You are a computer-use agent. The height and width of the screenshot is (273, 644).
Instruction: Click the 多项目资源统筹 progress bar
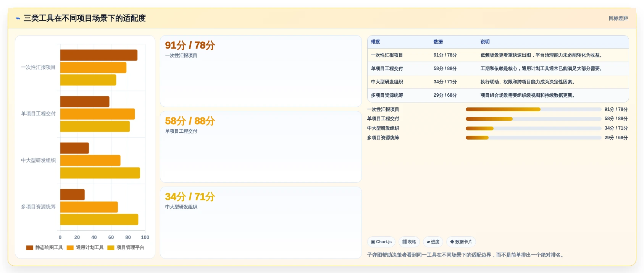(x=533, y=138)
